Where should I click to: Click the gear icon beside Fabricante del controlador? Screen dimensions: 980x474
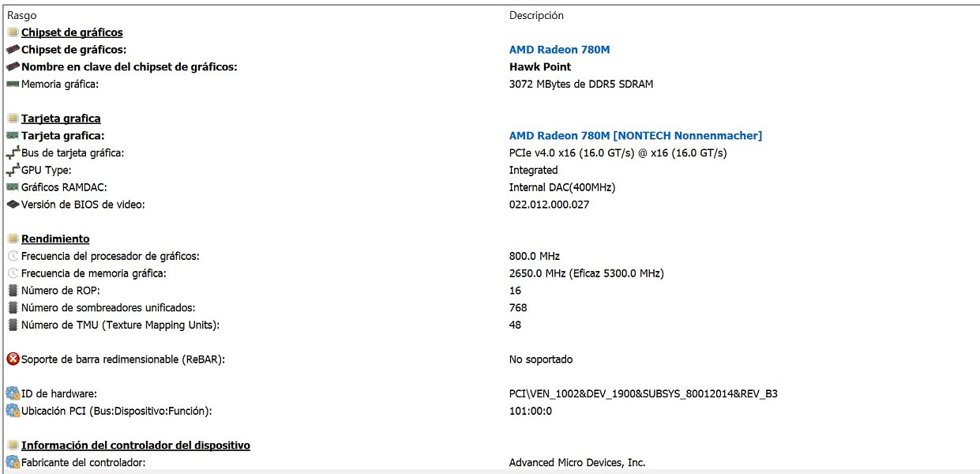pos(13,463)
